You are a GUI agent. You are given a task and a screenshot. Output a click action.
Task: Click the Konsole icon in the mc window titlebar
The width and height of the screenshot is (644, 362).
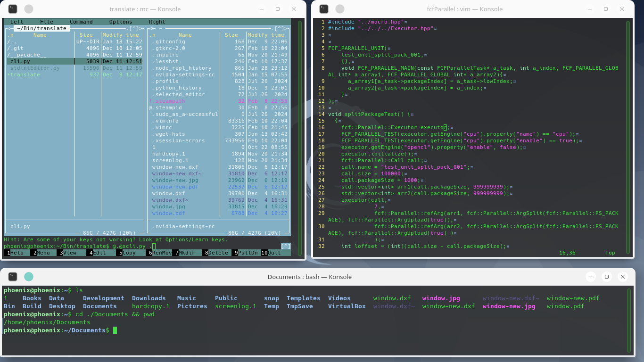coord(12,8)
